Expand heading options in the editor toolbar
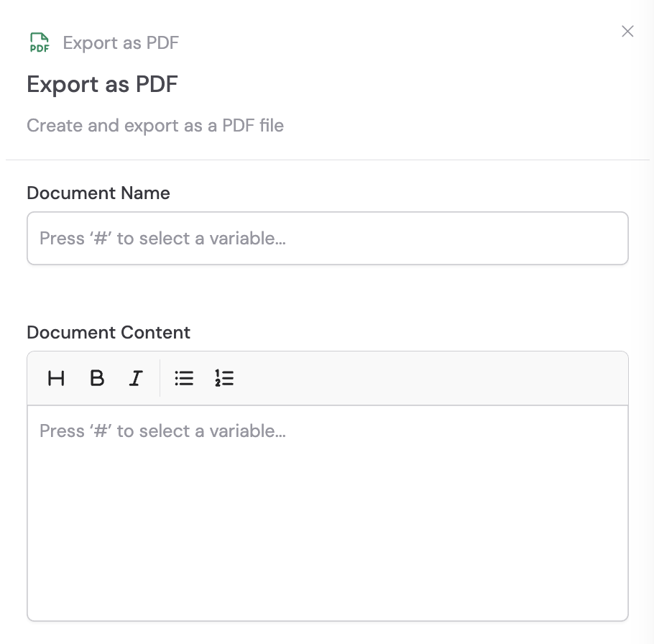This screenshot has height=644, width=654. [56, 379]
